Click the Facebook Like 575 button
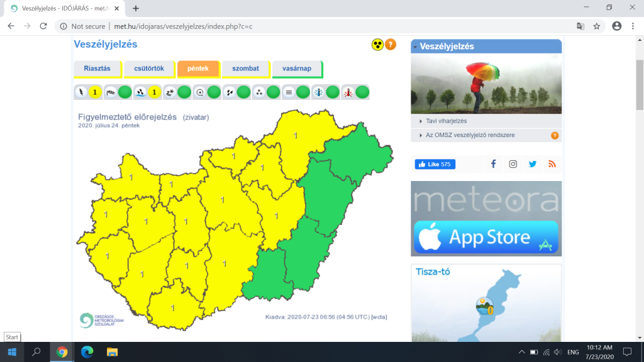Screen dimensions: 644x362 435,164
